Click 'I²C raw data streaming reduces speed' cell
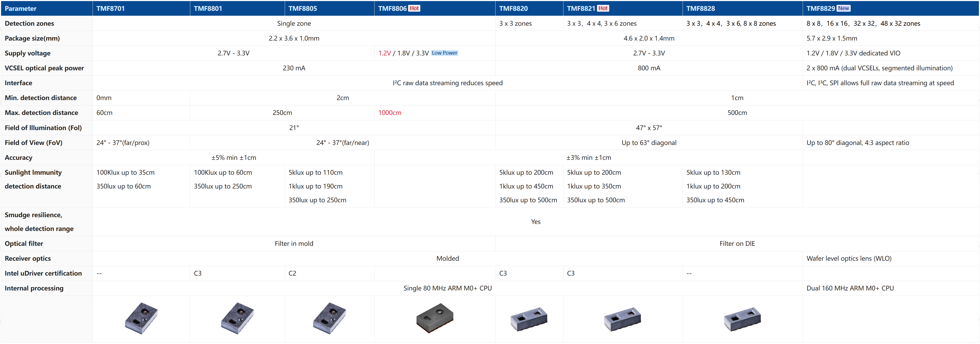980x344 pixels. point(448,83)
